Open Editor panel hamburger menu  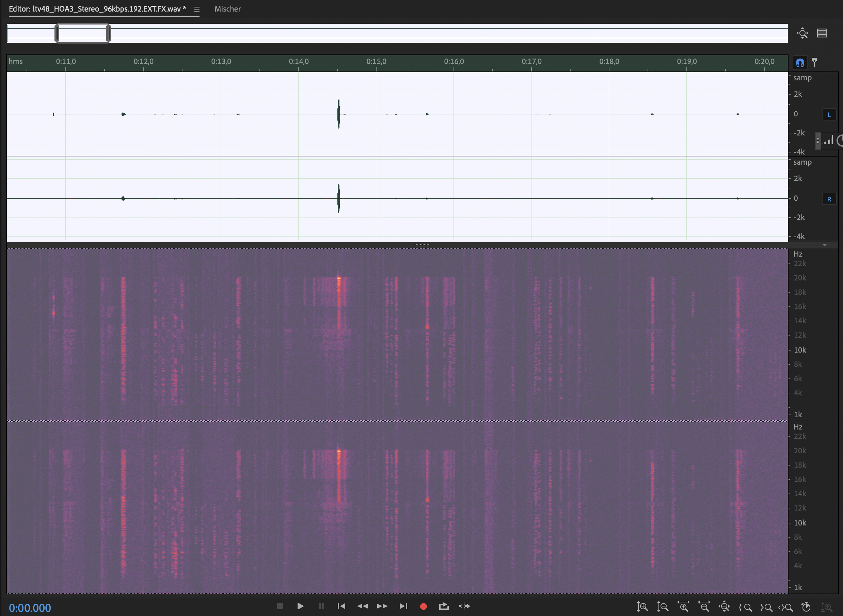[x=196, y=9]
